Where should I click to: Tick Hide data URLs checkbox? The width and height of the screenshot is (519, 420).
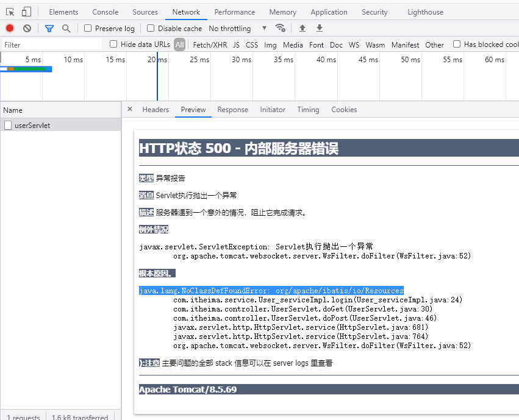coord(113,44)
